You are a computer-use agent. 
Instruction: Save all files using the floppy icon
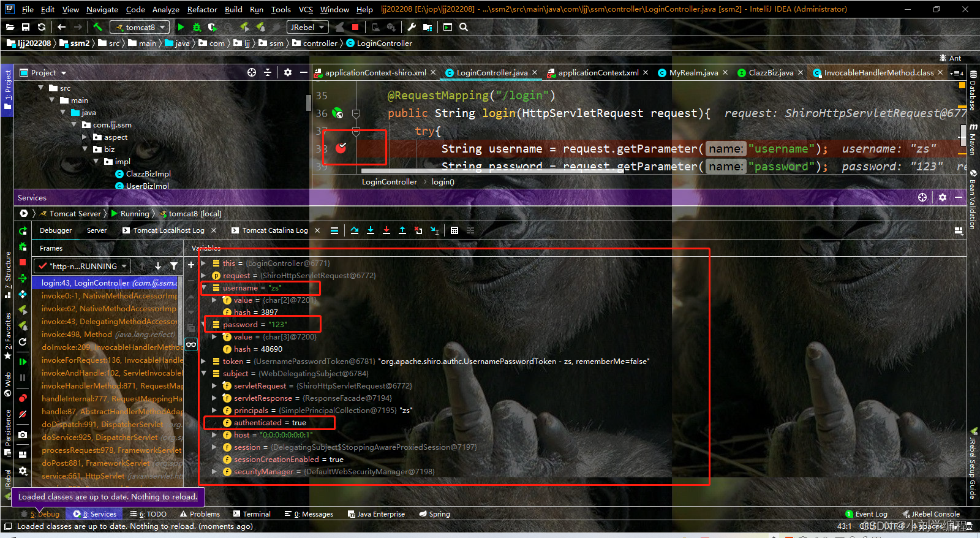[26, 27]
